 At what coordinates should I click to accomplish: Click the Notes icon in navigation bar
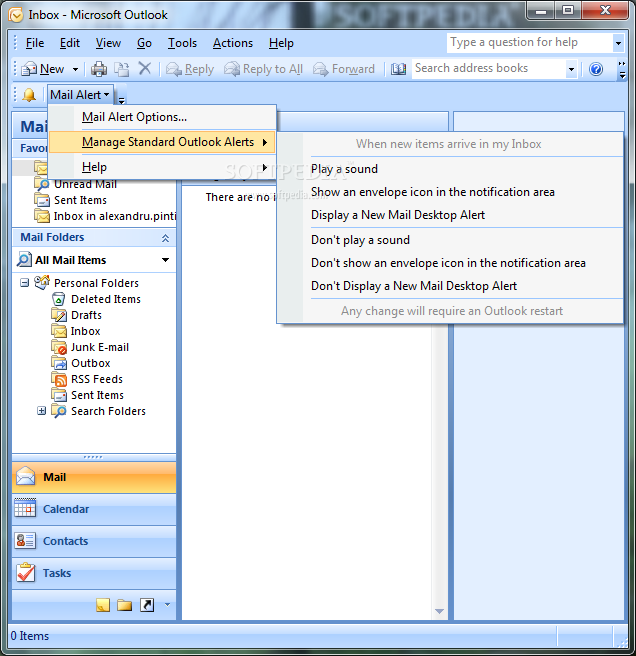[x=103, y=605]
